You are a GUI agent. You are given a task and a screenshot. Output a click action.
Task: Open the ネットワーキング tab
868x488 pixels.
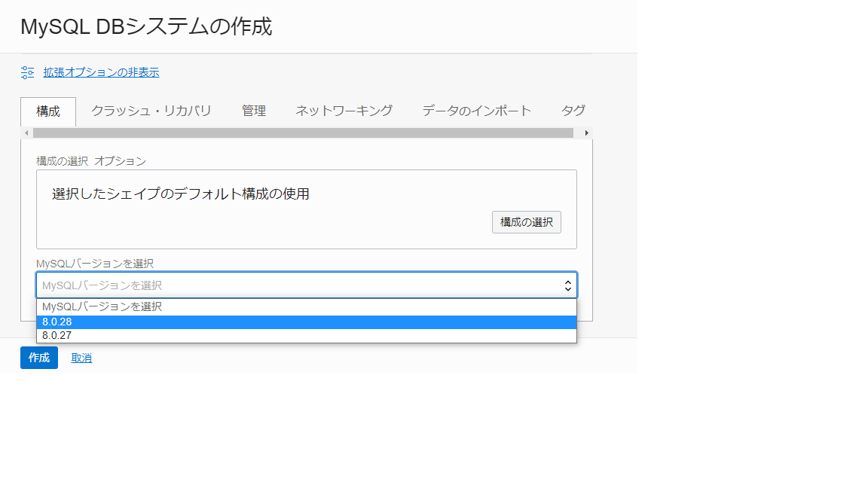[x=344, y=111]
